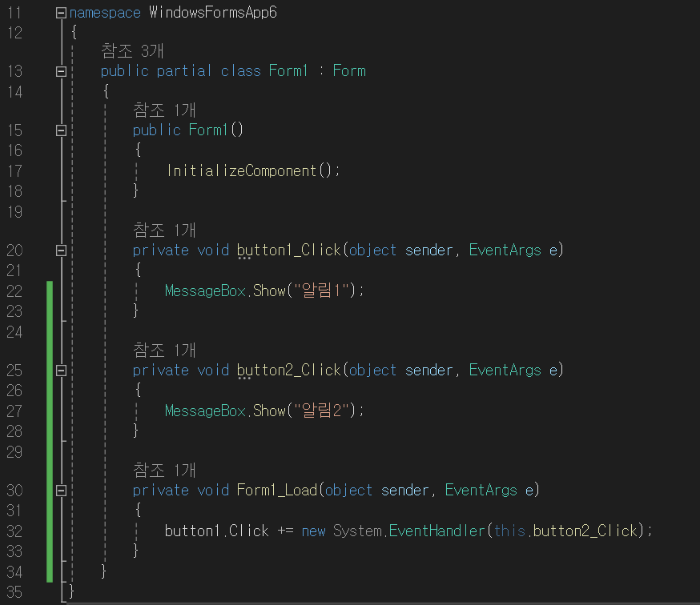Collapse the Form1_Load method
This screenshot has height=605, width=700.
click(x=61, y=491)
